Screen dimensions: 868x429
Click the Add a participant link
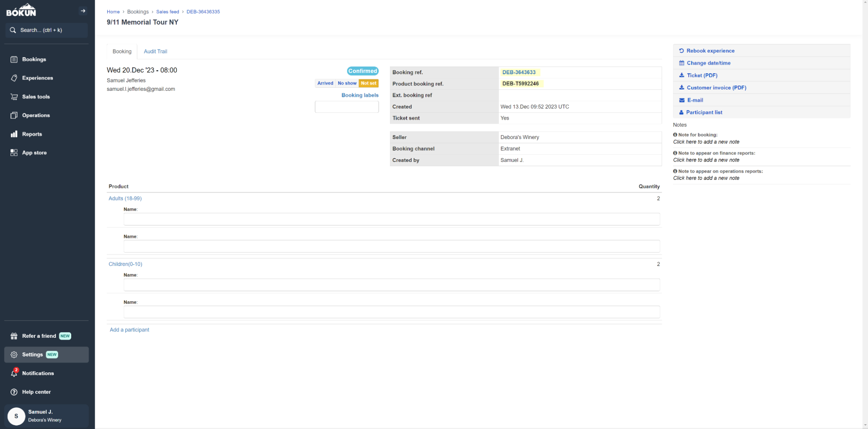[129, 330]
